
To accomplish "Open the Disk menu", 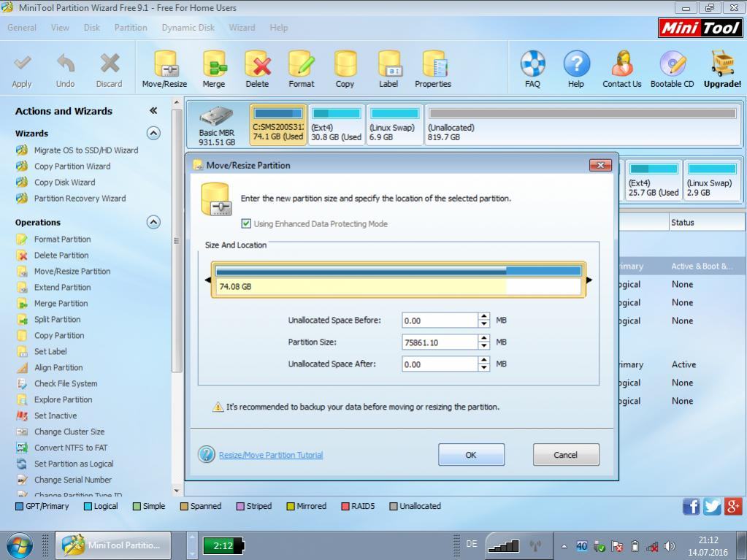I will 91,28.
